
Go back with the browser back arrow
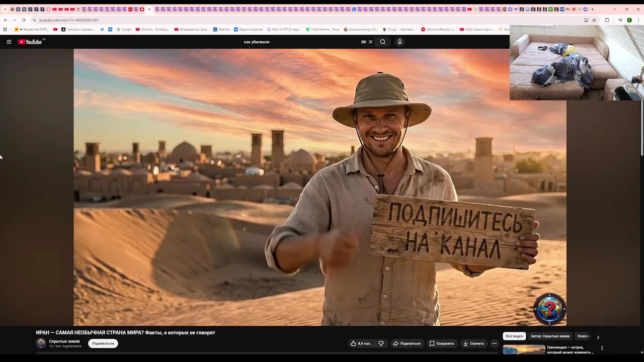(x=5, y=20)
